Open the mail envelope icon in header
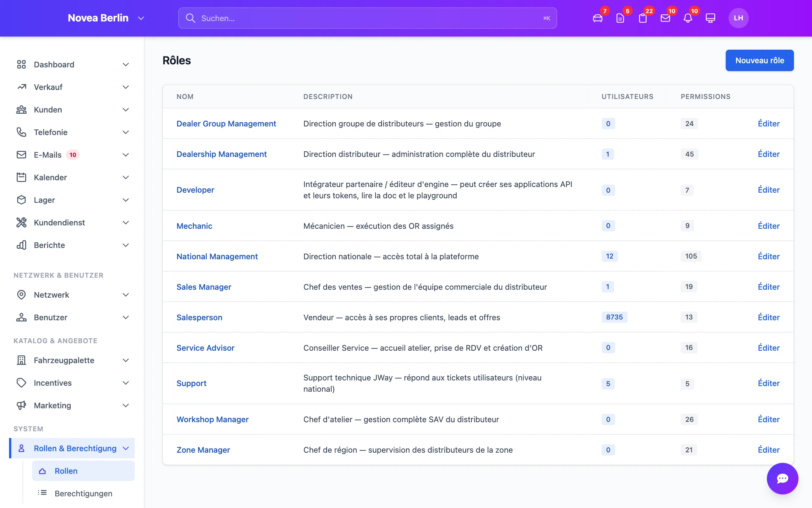The width and height of the screenshot is (812, 508). pos(665,18)
